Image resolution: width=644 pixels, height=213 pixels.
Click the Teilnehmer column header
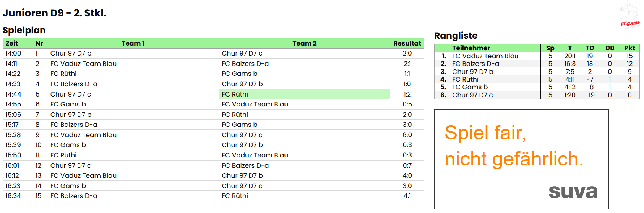point(471,48)
